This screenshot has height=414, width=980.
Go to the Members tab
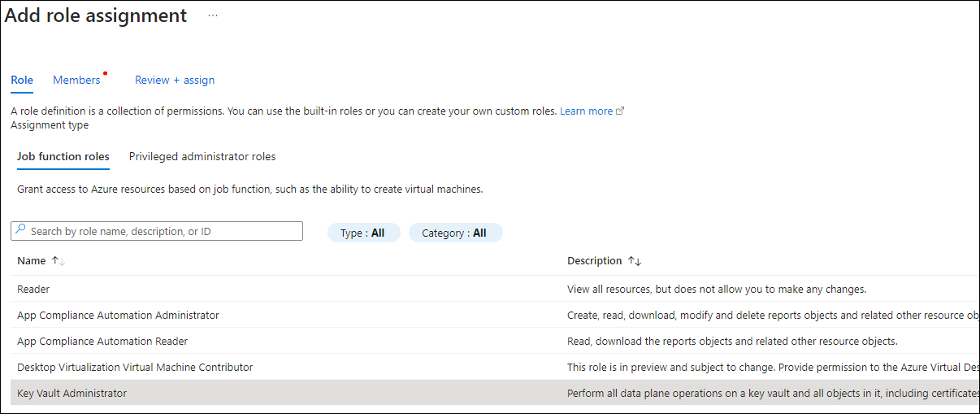point(76,80)
